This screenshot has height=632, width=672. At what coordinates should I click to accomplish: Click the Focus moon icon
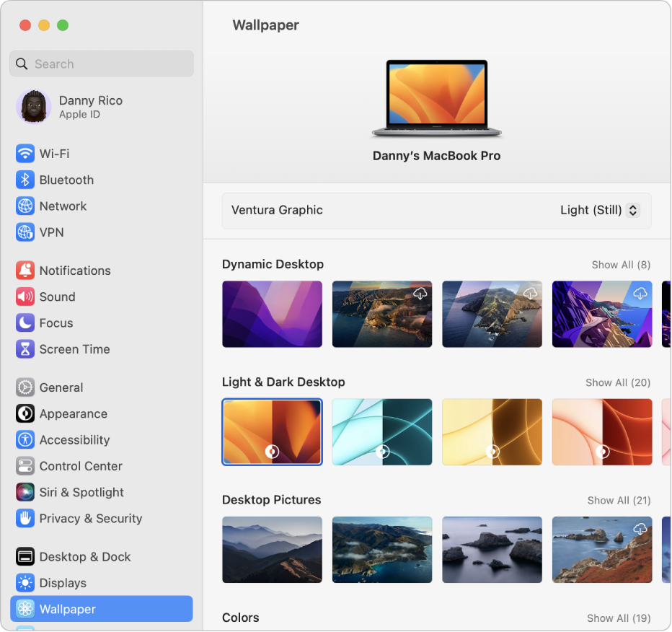25,322
